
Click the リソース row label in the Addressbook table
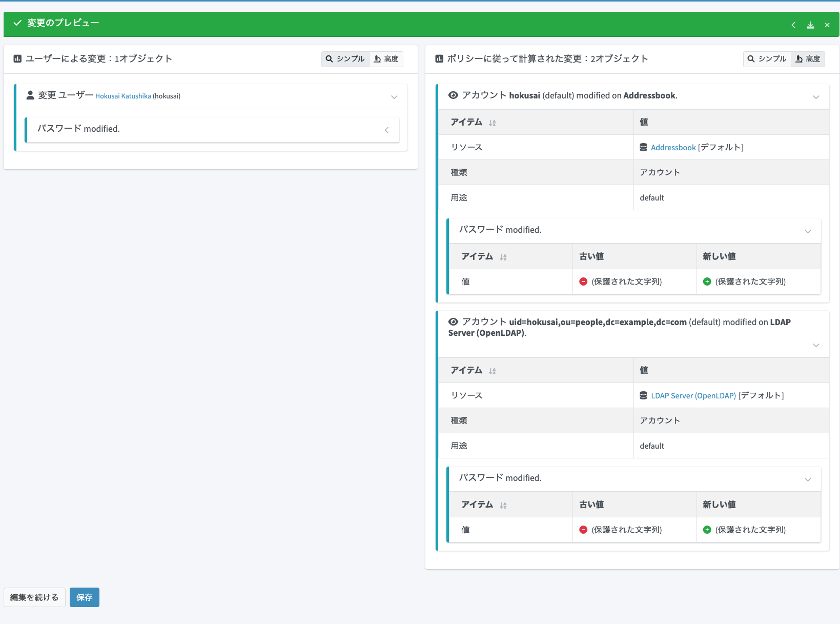[x=466, y=147]
